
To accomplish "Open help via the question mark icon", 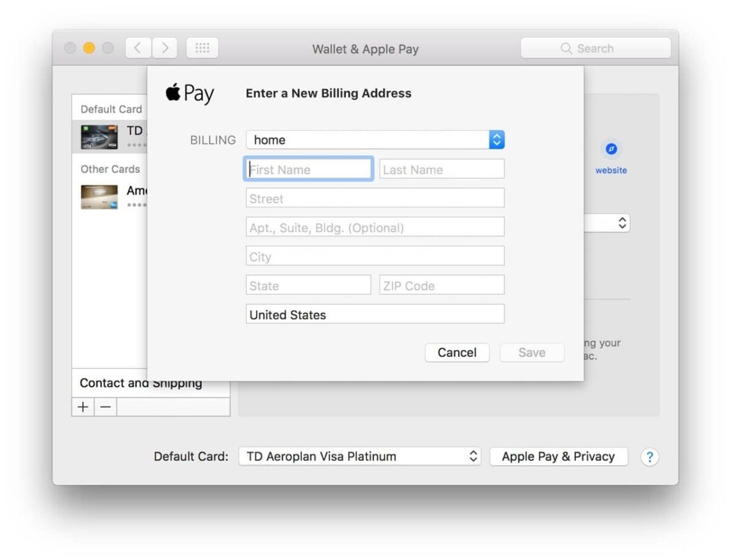I will [650, 457].
